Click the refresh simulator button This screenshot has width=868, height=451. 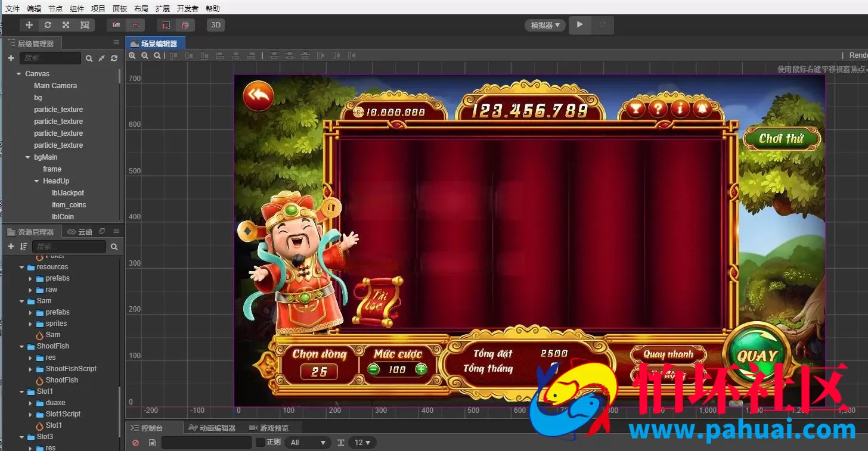[x=602, y=25]
